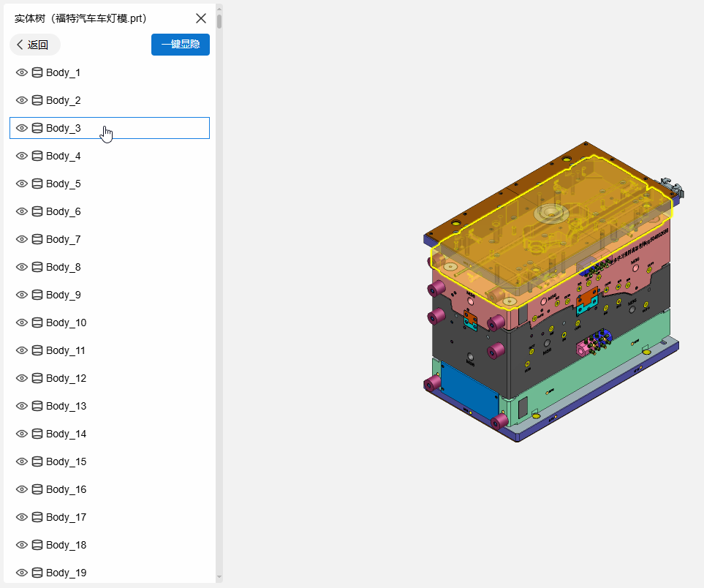Click the solid body icon next to Body_1
704x588 pixels.
pyautogui.click(x=37, y=72)
